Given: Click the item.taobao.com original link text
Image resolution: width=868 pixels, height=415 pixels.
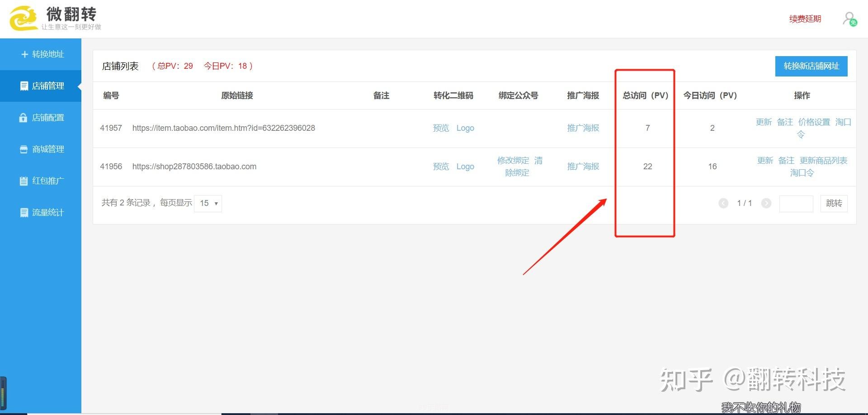Looking at the screenshot, I should pyautogui.click(x=224, y=128).
